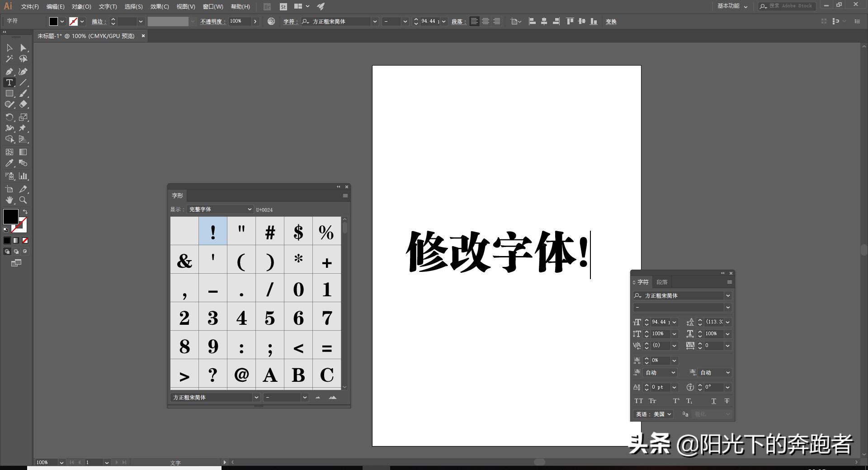Select the Rectangle tool

9,94
